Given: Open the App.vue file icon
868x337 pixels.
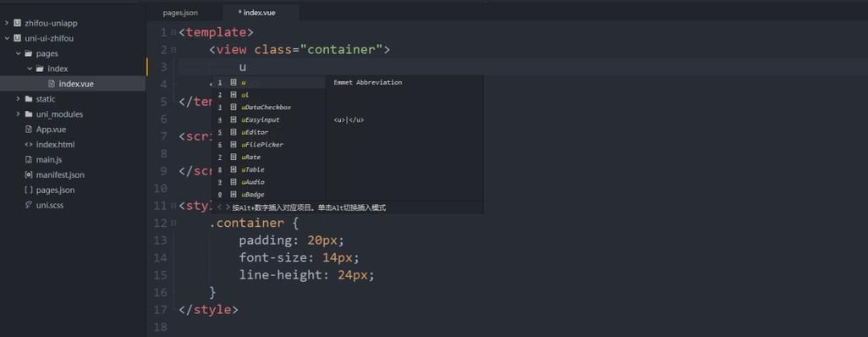Looking at the screenshot, I should coord(29,130).
